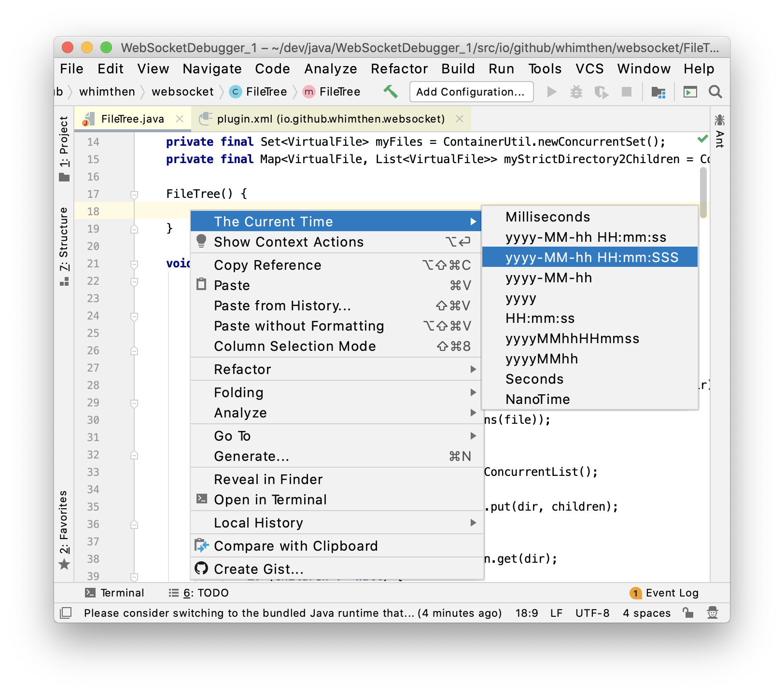Open the Terminal tool window button
The height and width of the screenshot is (694, 784).
pos(115,593)
